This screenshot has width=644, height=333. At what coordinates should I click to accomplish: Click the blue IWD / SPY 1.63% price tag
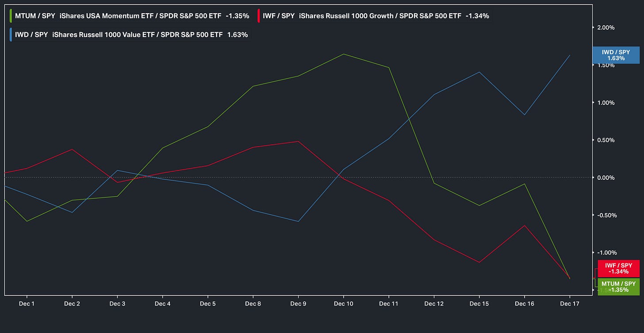click(616, 55)
